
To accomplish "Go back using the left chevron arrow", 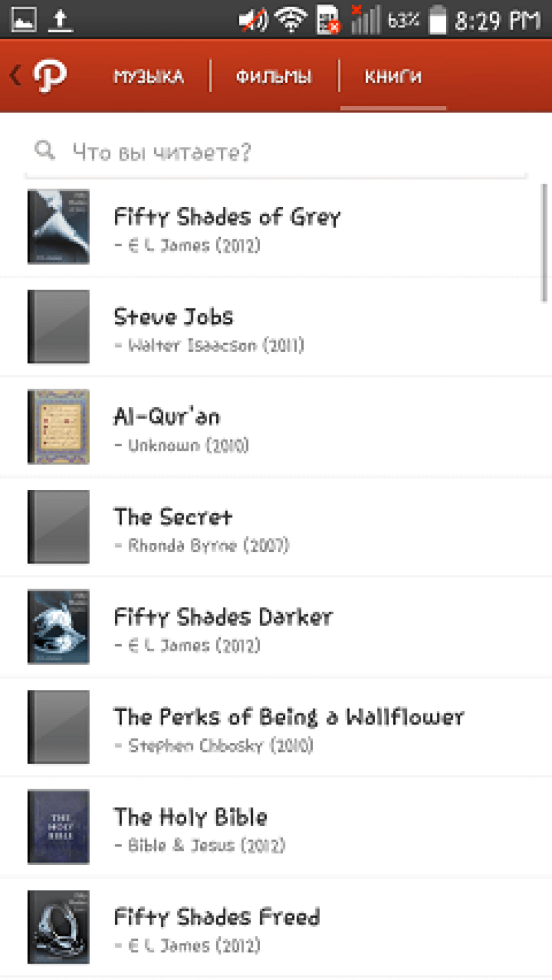I will 16,76.
